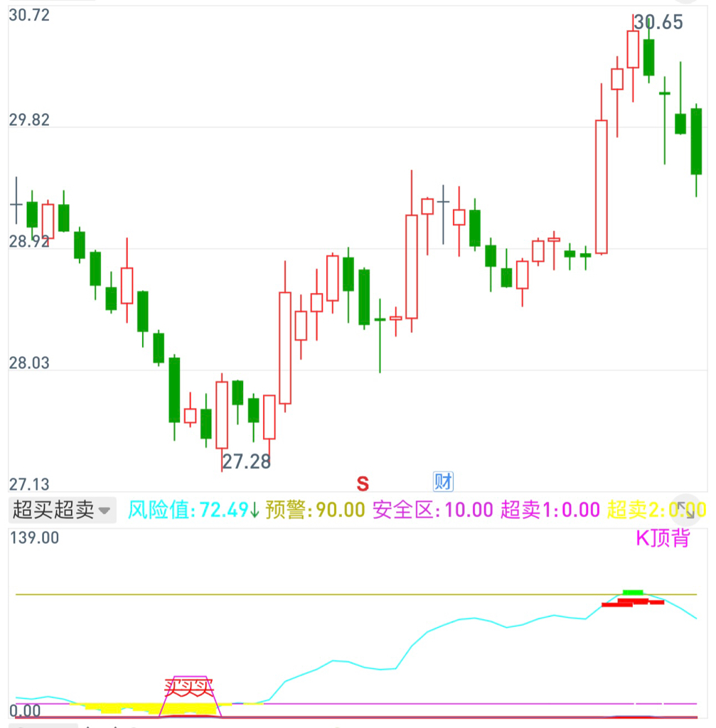Click the 29.82 axis price label
This screenshot has width=716, height=728.
click(x=29, y=119)
